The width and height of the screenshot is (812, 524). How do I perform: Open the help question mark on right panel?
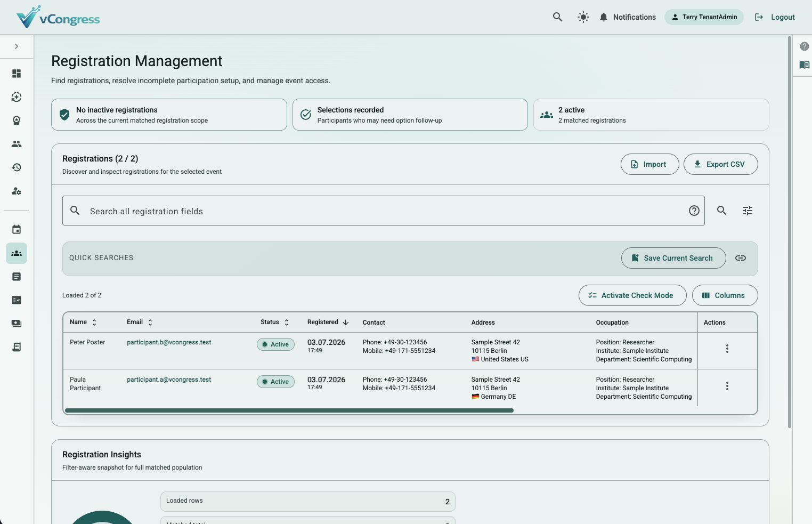[805, 46]
